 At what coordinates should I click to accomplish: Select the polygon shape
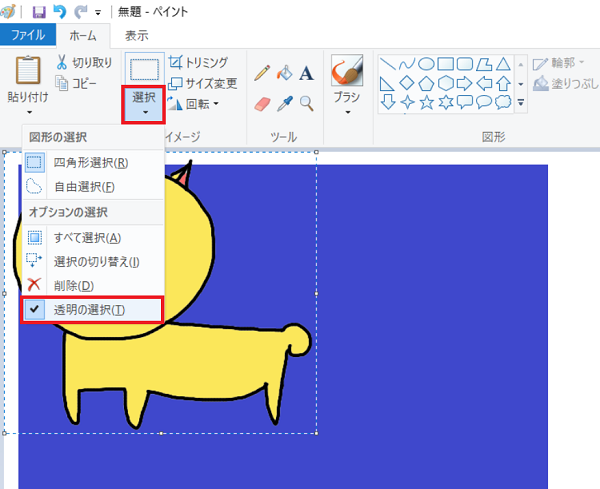[x=484, y=64]
